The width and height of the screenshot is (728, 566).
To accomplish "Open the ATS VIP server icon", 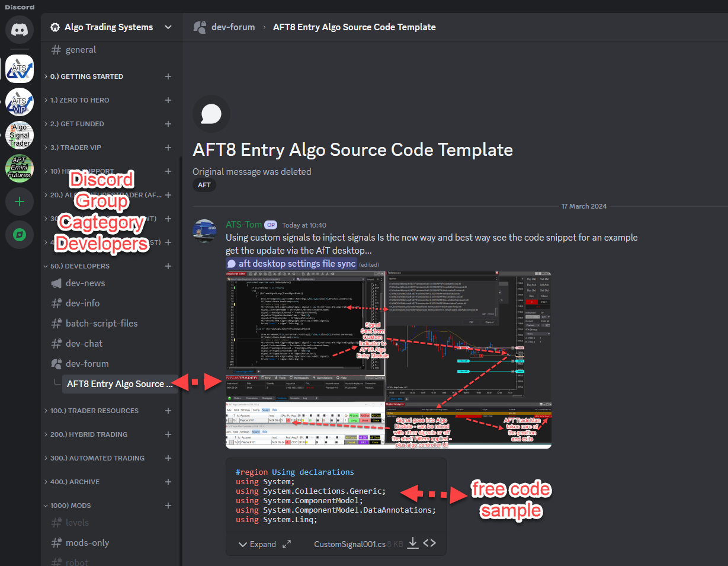I will click(x=19, y=101).
